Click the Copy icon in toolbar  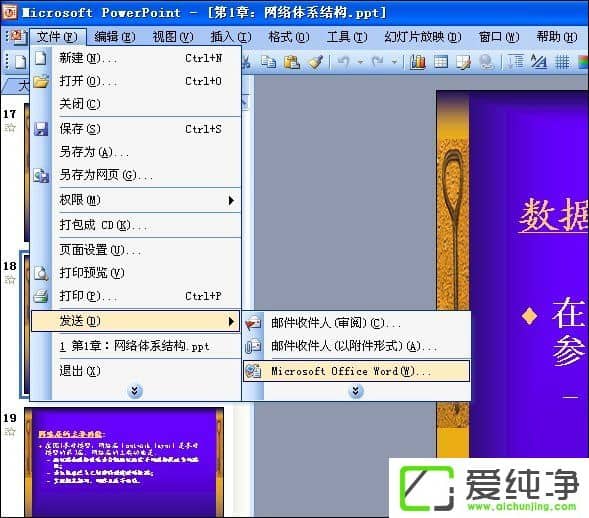point(268,62)
